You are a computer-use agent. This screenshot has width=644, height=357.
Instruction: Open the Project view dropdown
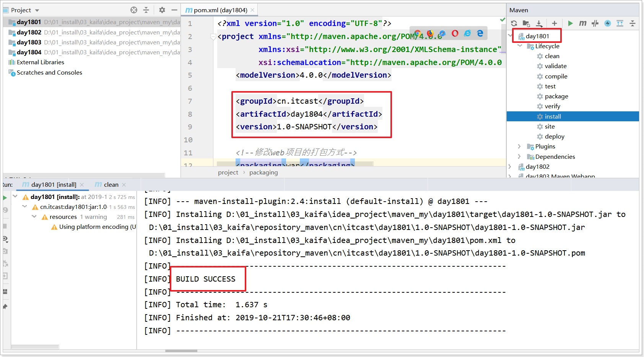[37, 10]
